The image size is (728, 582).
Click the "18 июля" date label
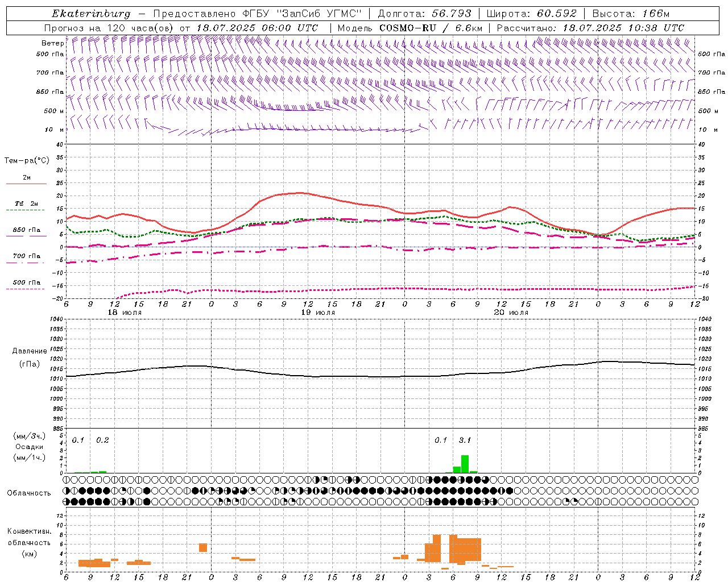click(125, 313)
